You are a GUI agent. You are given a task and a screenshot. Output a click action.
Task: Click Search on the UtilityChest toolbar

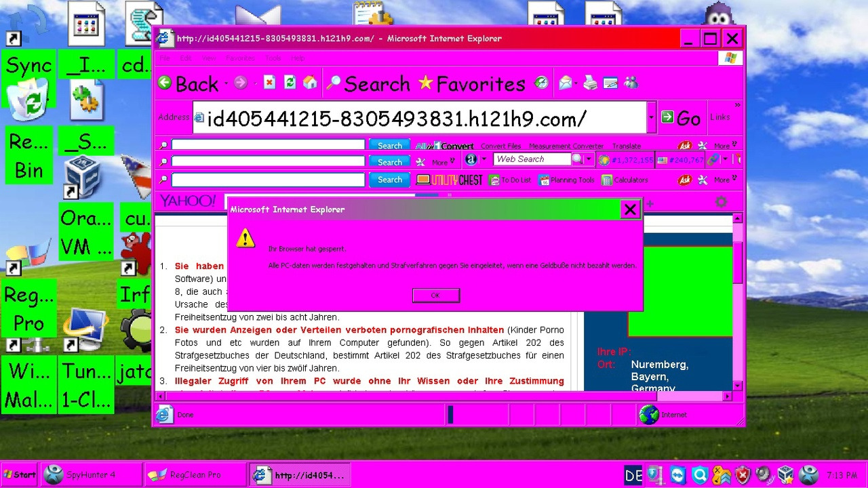(x=389, y=180)
